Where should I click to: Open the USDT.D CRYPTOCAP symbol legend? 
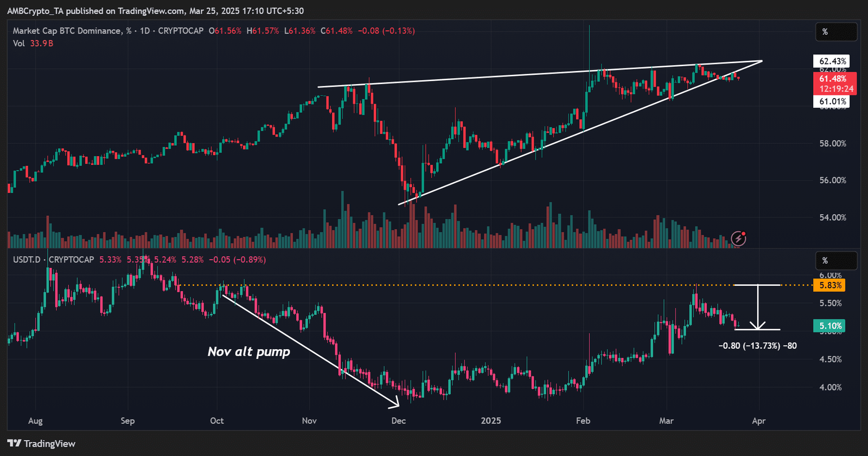[x=54, y=260]
